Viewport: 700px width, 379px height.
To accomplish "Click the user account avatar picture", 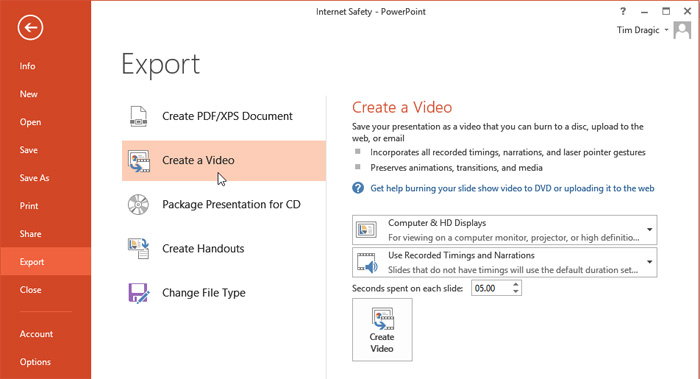I will click(682, 30).
